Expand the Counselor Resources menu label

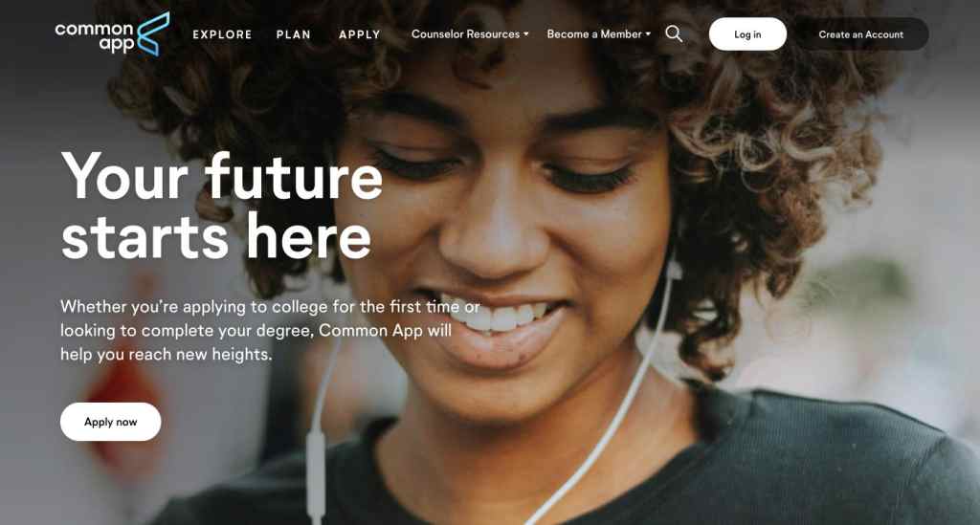click(x=466, y=34)
